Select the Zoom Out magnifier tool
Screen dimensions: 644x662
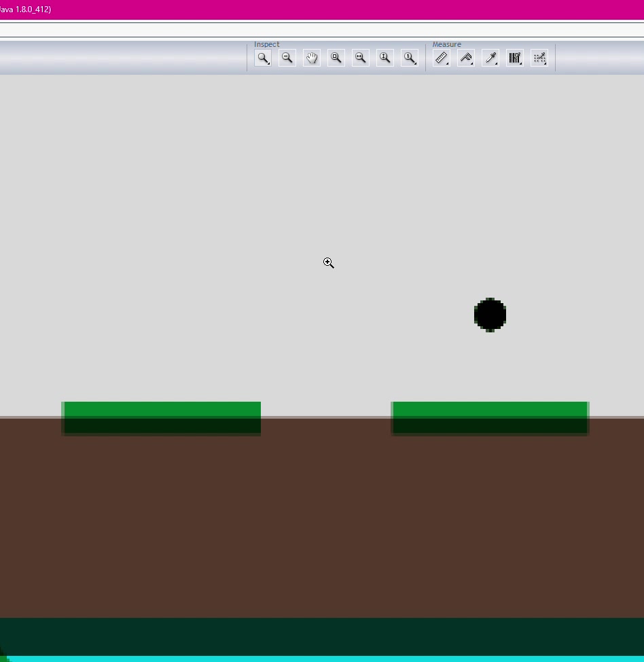click(x=287, y=58)
